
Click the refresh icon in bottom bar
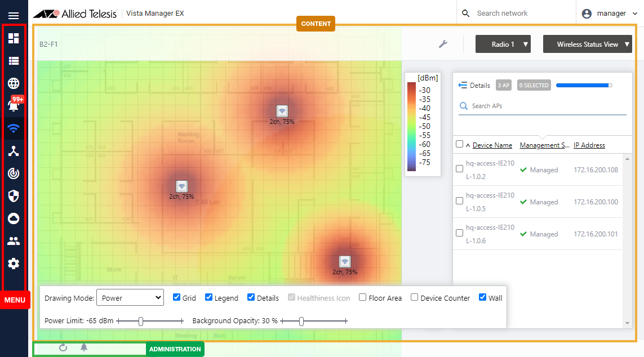pos(63,347)
